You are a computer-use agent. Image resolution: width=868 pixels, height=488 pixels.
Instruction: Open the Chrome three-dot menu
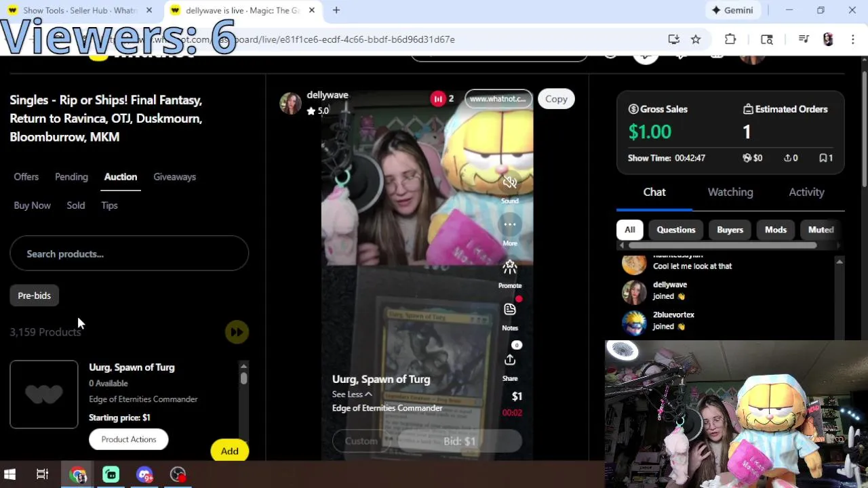853,39
